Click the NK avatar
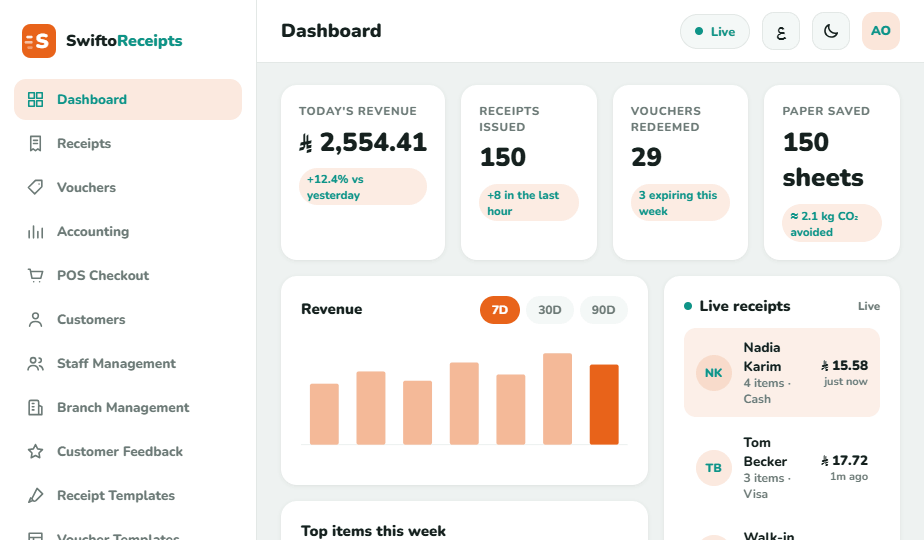The image size is (924, 540). [x=714, y=373]
